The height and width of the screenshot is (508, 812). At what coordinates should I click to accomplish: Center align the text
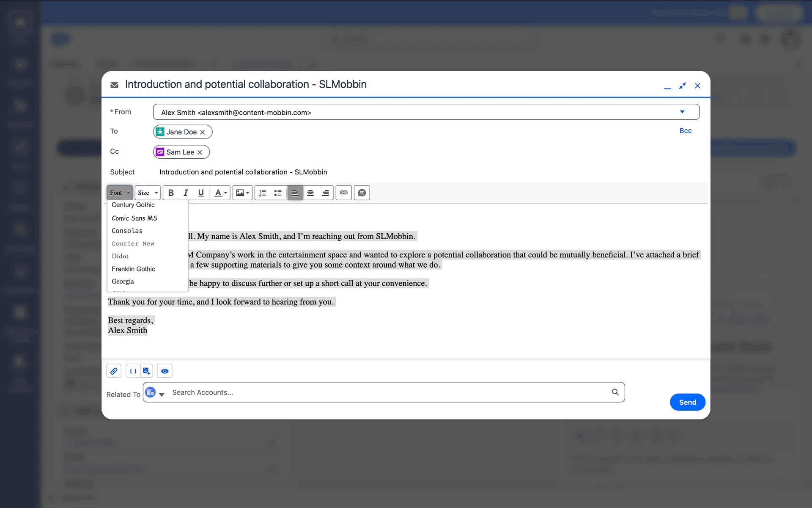coord(310,193)
